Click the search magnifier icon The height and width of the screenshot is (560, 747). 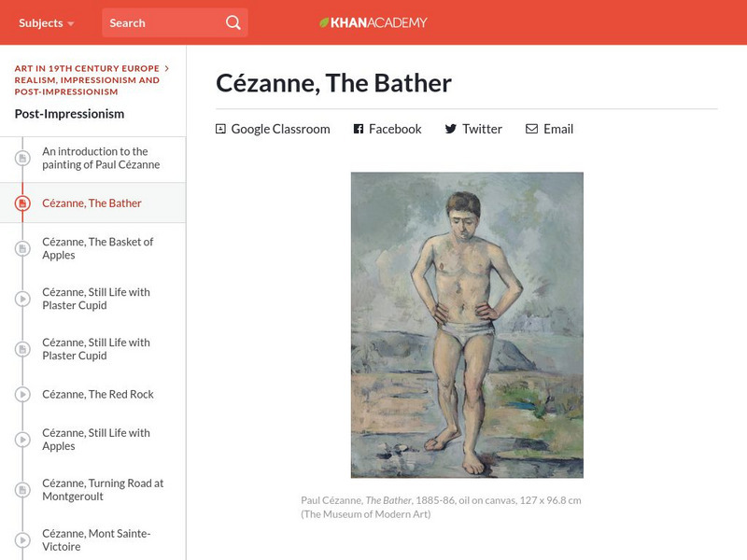click(x=233, y=22)
